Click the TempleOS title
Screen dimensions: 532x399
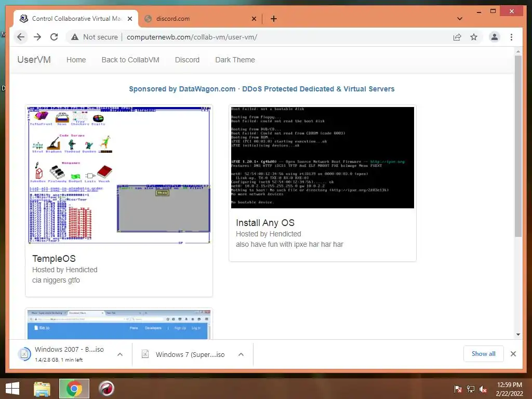click(54, 259)
